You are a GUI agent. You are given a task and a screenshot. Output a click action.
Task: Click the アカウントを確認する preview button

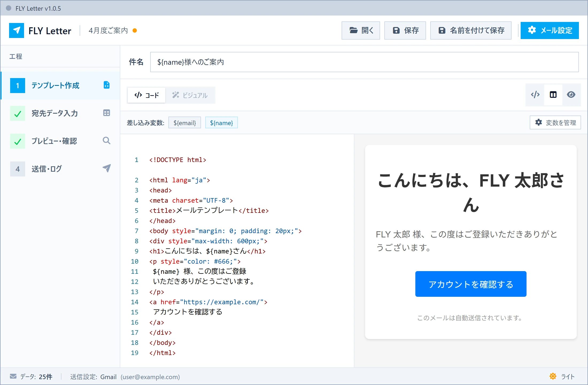[x=471, y=284]
